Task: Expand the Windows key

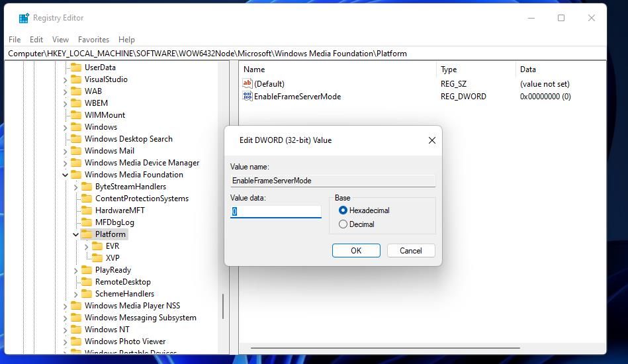Action: [x=66, y=127]
